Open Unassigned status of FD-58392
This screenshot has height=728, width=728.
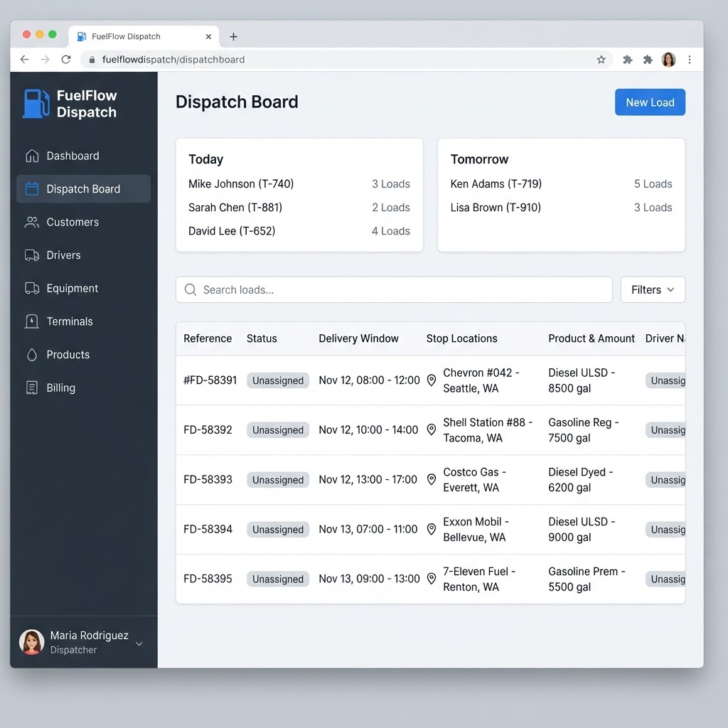278,430
